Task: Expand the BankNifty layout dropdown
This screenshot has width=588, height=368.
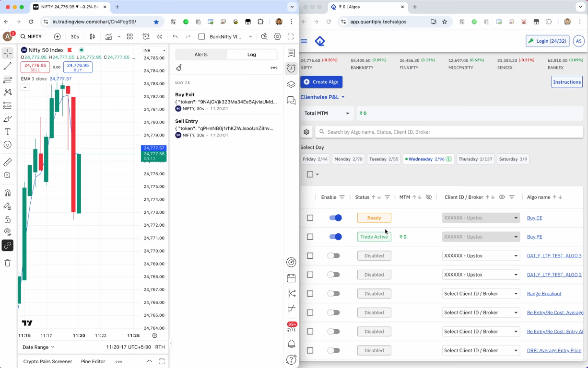Action: [250, 36]
